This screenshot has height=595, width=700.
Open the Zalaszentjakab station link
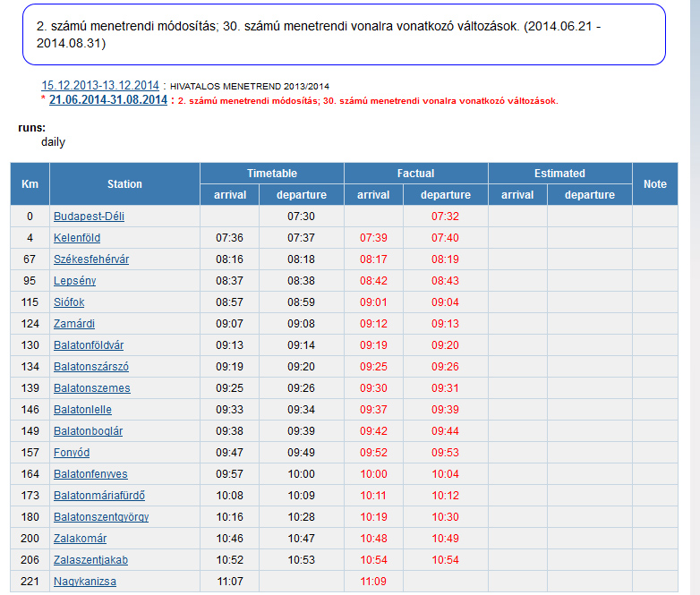[x=90, y=560]
